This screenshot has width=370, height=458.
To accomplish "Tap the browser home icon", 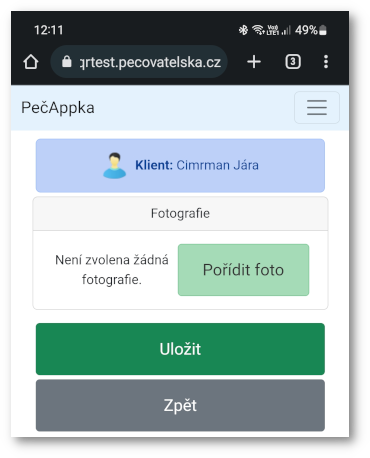I will (x=31, y=62).
